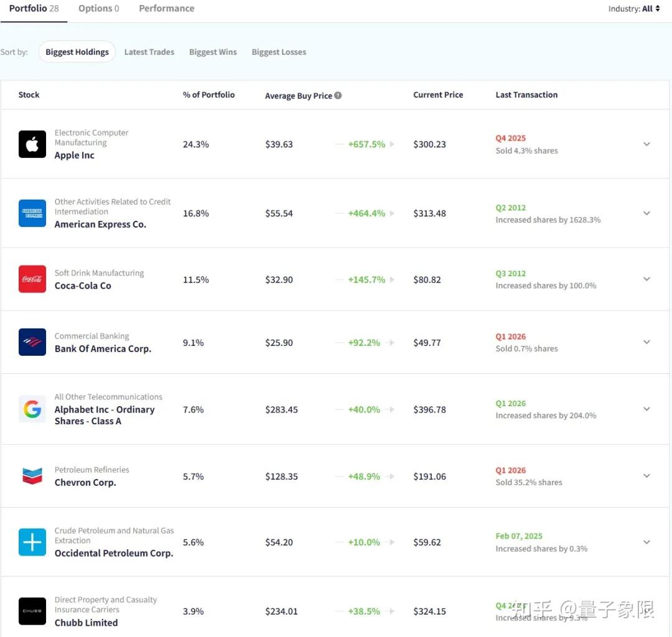Open the Industry: All dropdown
The height and width of the screenshot is (637, 672).
click(x=634, y=9)
